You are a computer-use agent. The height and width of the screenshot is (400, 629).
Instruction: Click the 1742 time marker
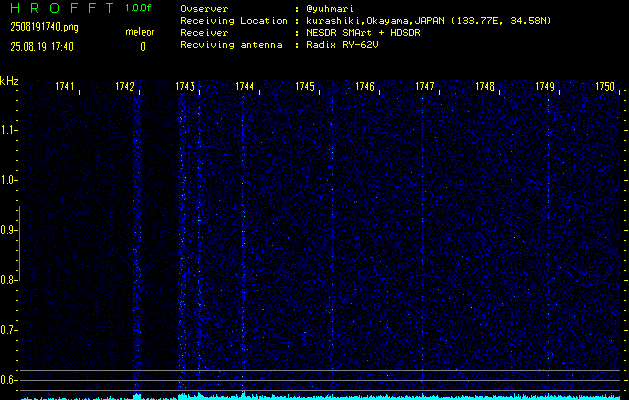pyautogui.click(x=125, y=86)
